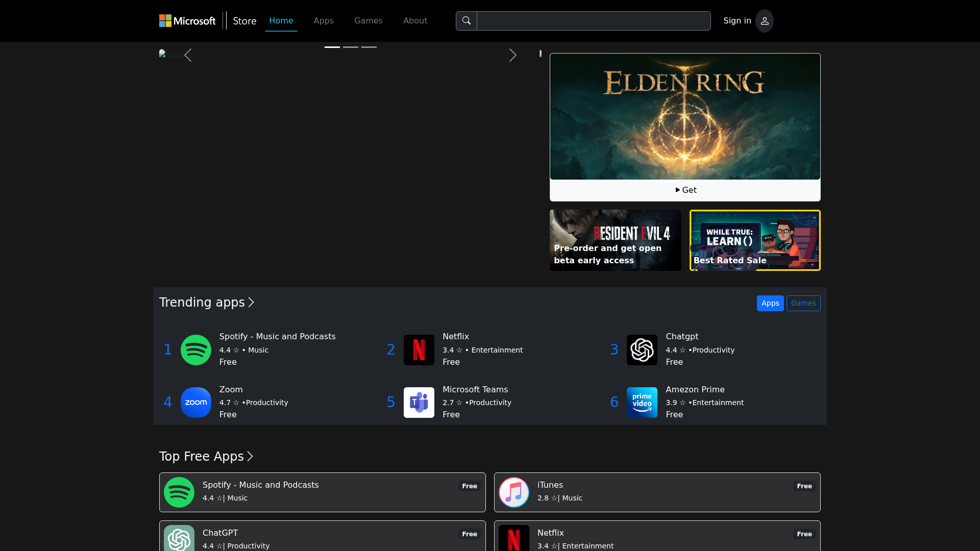Switch Trending list to Games
This screenshot has height=551, width=980.
click(x=803, y=304)
